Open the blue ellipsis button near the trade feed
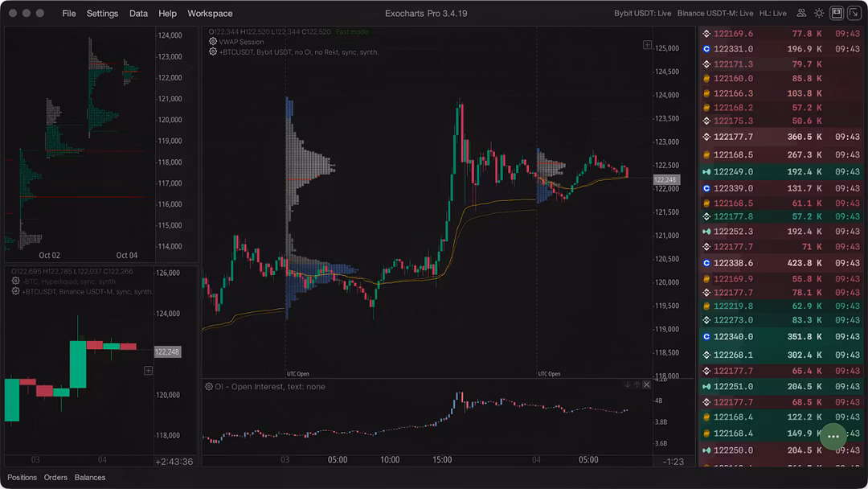This screenshot has width=868, height=489. (833, 436)
